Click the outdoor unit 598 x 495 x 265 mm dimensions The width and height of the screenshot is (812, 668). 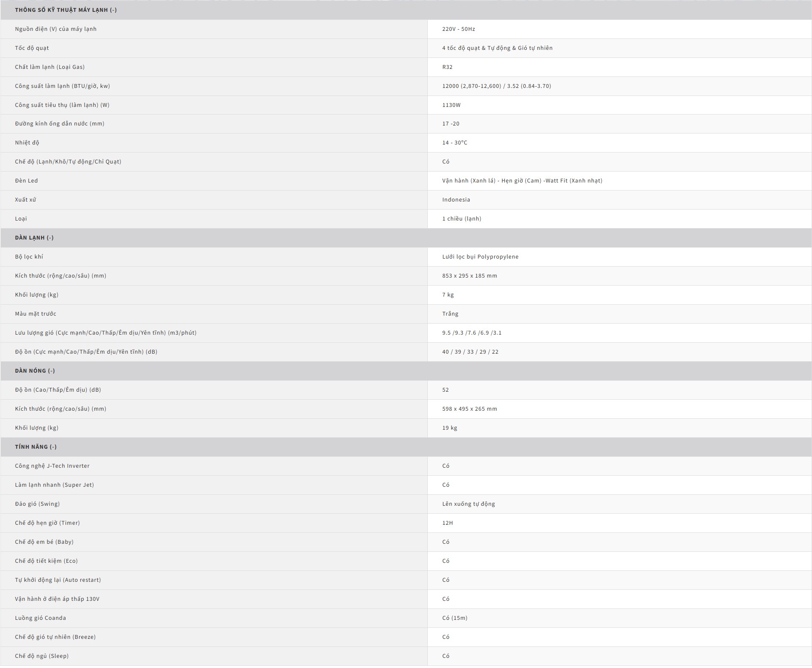coord(469,409)
